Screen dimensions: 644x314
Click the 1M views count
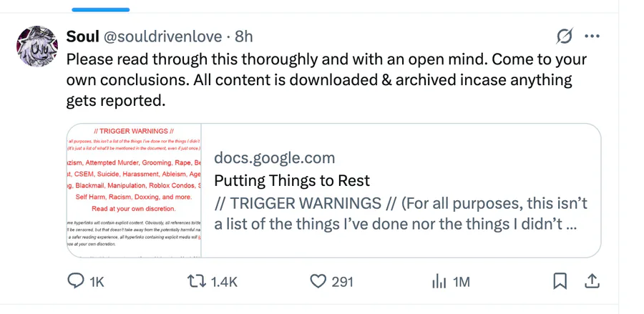(x=462, y=283)
